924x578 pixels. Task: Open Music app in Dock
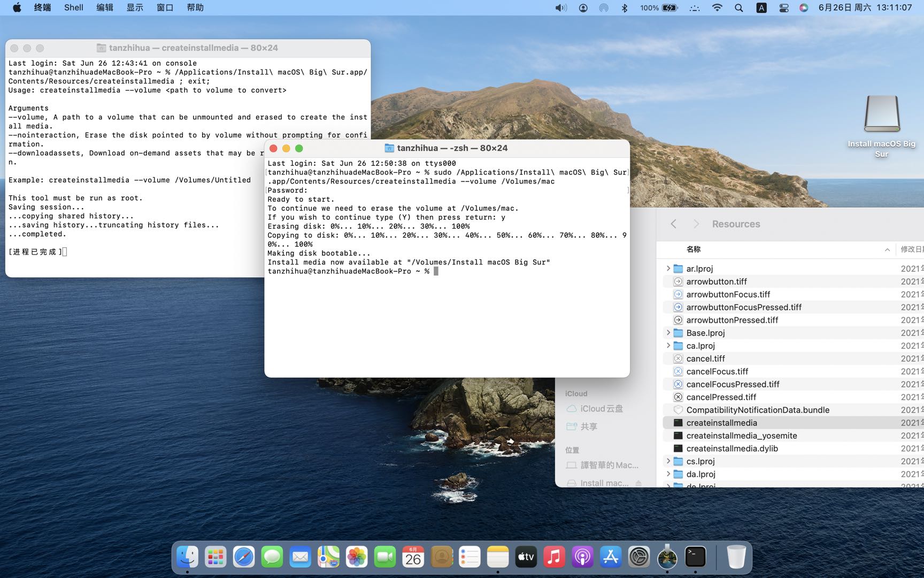pyautogui.click(x=555, y=557)
